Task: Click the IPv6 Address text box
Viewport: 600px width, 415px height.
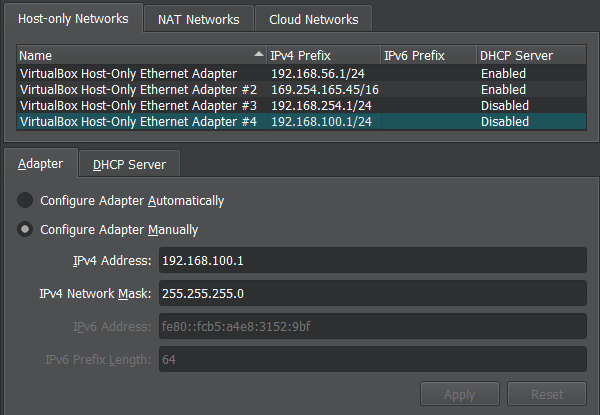Action: tap(370, 327)
